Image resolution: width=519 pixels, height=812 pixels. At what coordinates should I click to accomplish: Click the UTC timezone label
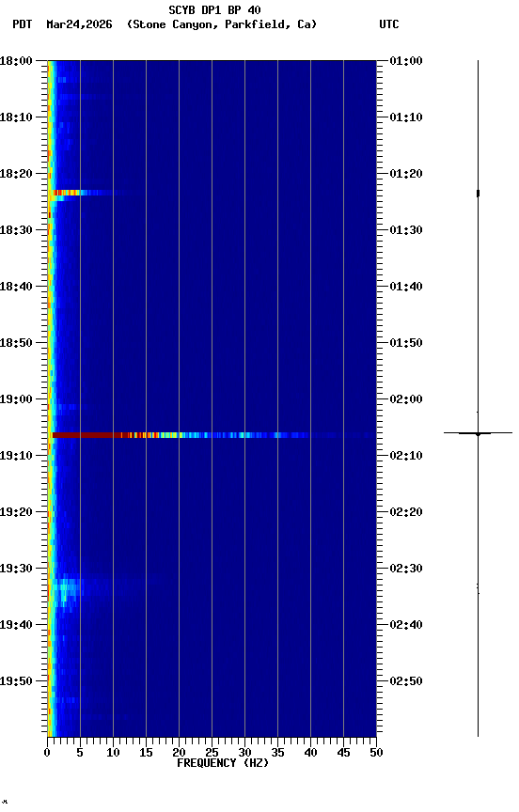389,24
